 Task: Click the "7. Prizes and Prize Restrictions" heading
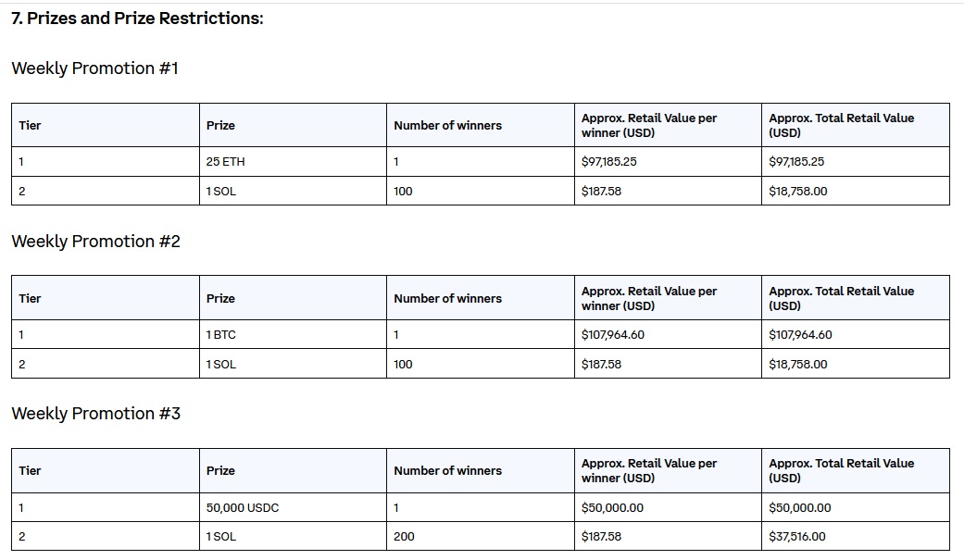(137, 19)
